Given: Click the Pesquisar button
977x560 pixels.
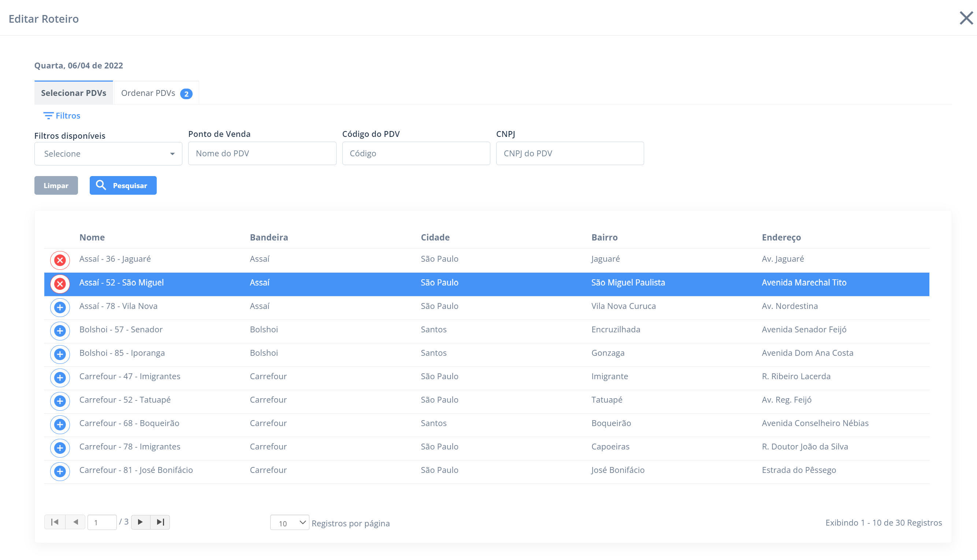Looking at the screenshot, I should click(123, 185).
